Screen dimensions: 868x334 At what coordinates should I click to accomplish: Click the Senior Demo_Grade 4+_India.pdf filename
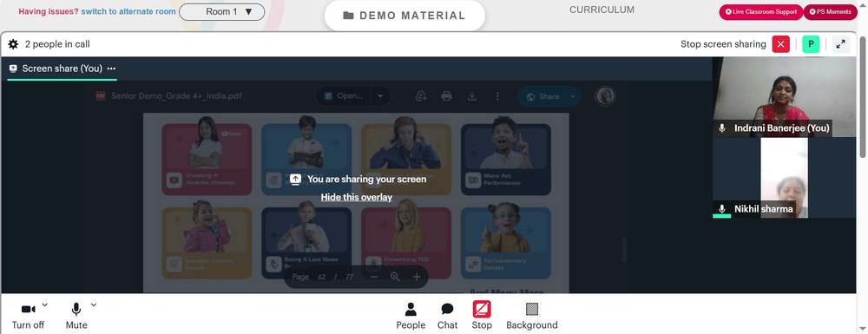pyautogui.click(x=176, y=95)
